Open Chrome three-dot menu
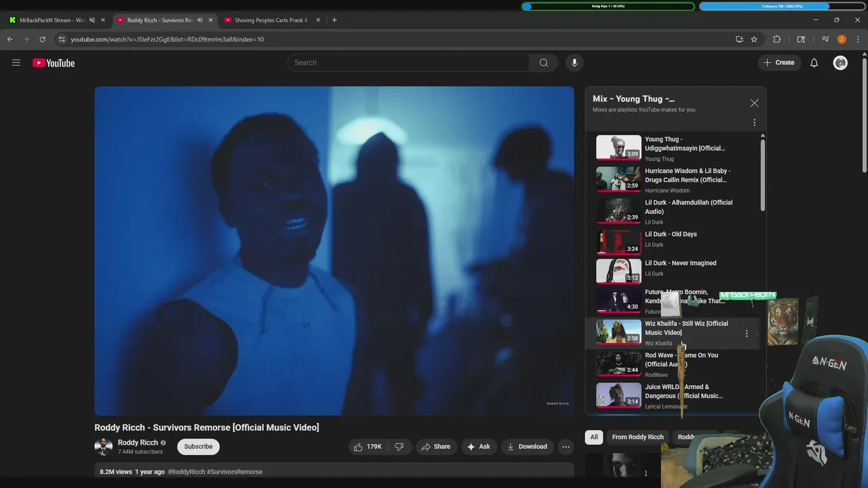The image size is (868, 488). tap(858, 39)
